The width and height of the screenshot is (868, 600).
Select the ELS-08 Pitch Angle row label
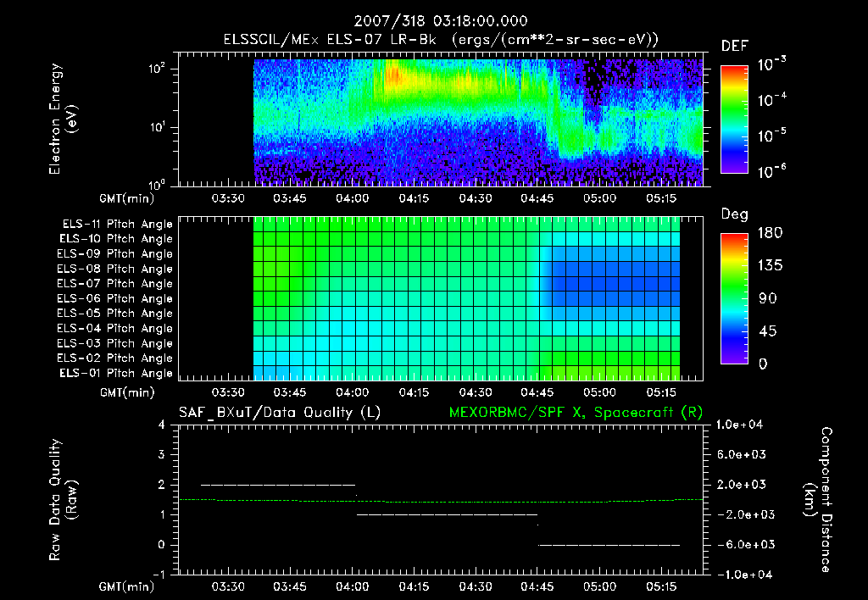point(115,269)
